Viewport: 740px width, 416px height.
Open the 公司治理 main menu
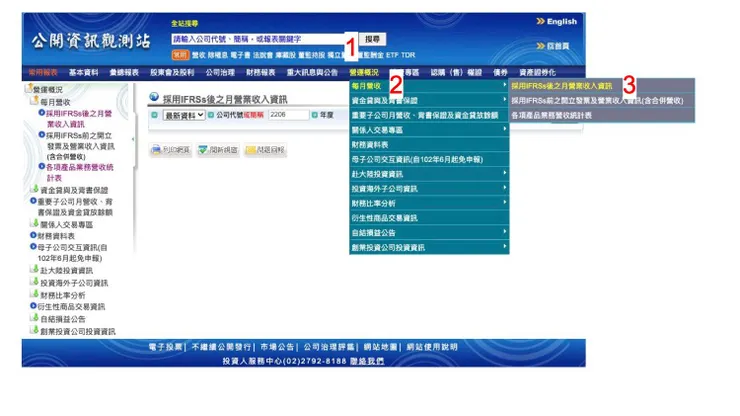click(x=220, y=72)
